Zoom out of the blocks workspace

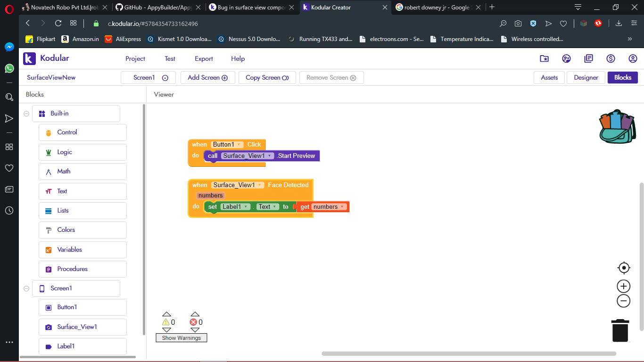pos(624,301)
